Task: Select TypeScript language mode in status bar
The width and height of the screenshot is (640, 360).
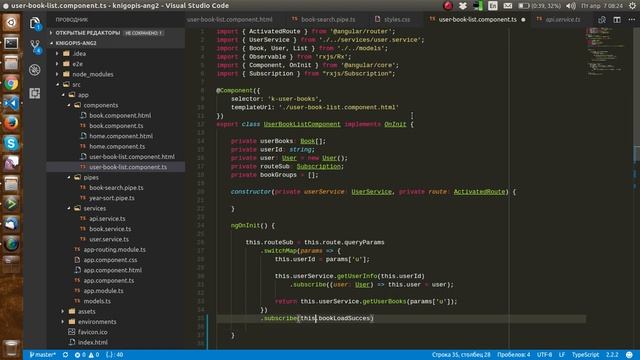Action: [x=585, y=355]
